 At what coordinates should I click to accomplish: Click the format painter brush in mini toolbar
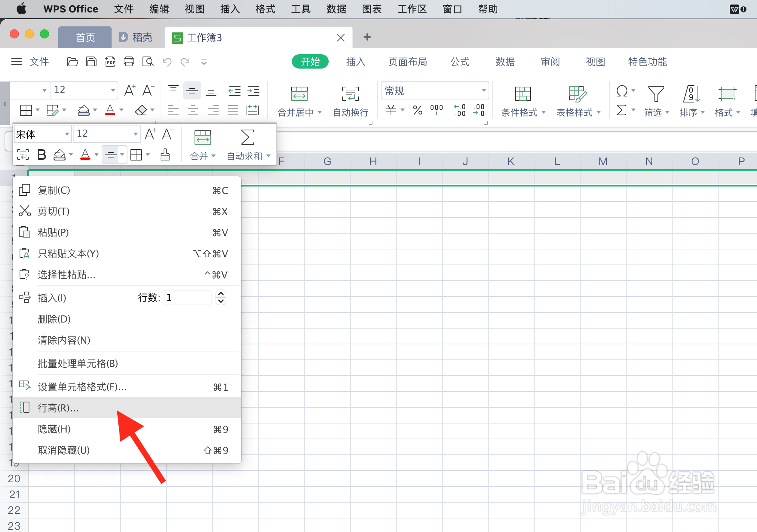165,154
